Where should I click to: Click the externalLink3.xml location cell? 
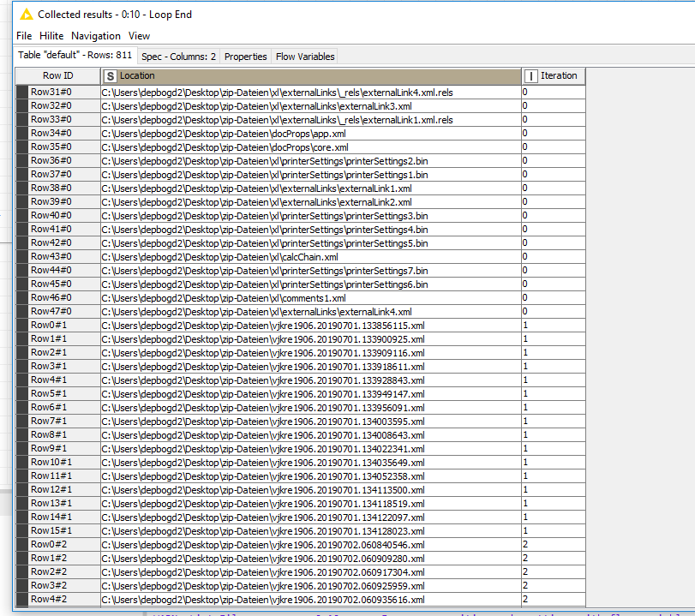pyautogui.click(x=311, y=106)
